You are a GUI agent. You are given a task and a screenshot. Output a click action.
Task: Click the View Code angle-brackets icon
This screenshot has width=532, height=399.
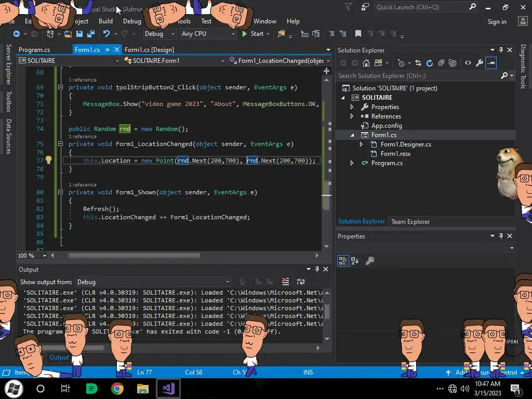tap(468, 63)
